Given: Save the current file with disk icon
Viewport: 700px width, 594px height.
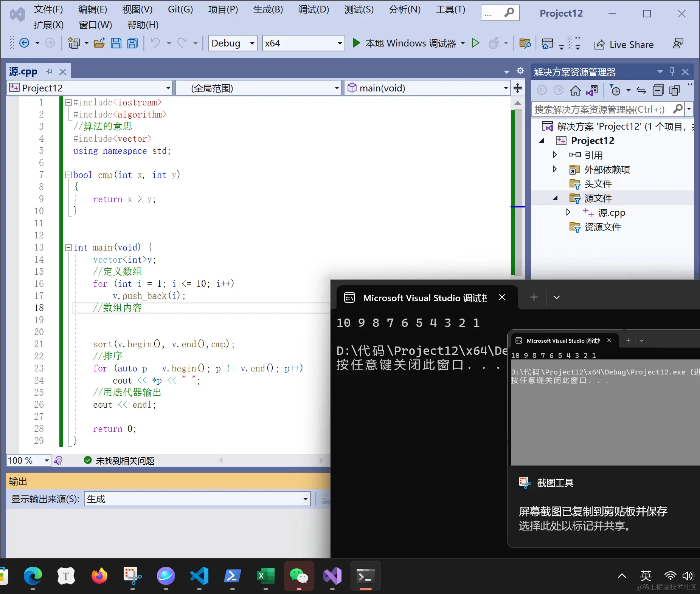Looking at the screenshot, I should (116, 43).
